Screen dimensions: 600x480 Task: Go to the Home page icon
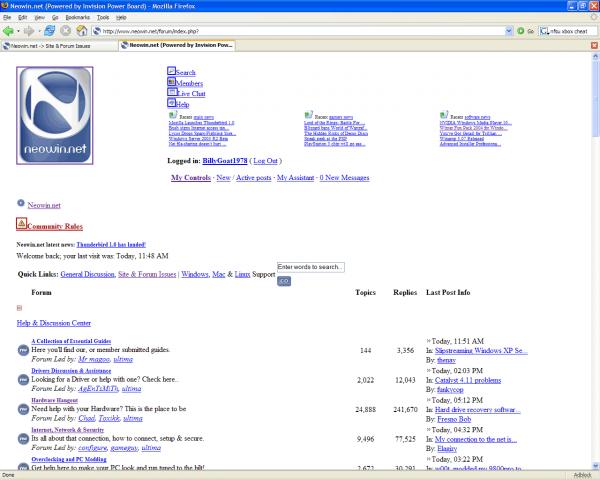[x=82, y=31]
